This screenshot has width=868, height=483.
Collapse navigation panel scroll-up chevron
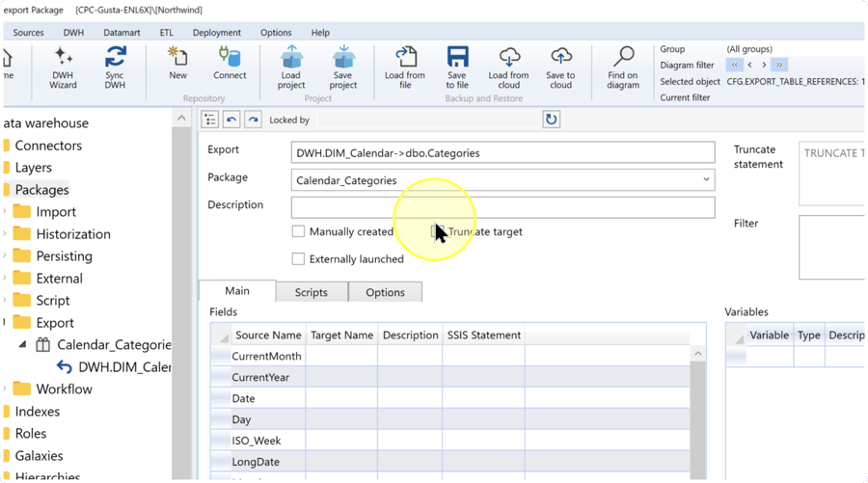(181, 118)
